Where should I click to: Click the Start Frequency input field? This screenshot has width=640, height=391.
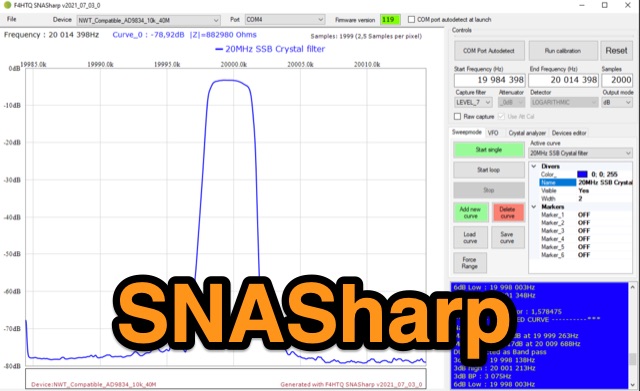489,80
